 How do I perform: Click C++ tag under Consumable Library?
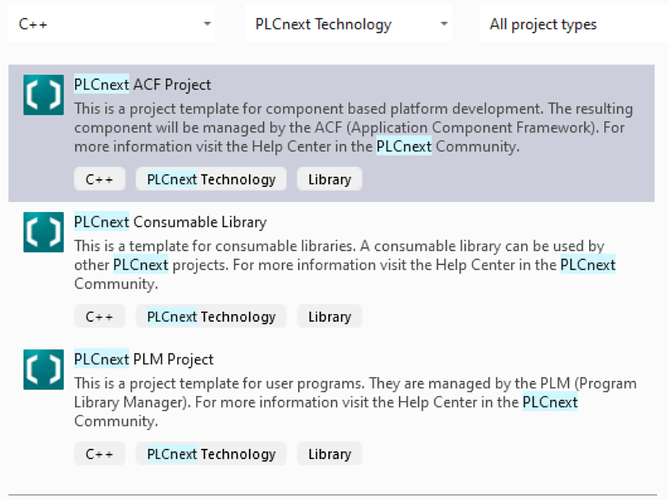(99, 317)
